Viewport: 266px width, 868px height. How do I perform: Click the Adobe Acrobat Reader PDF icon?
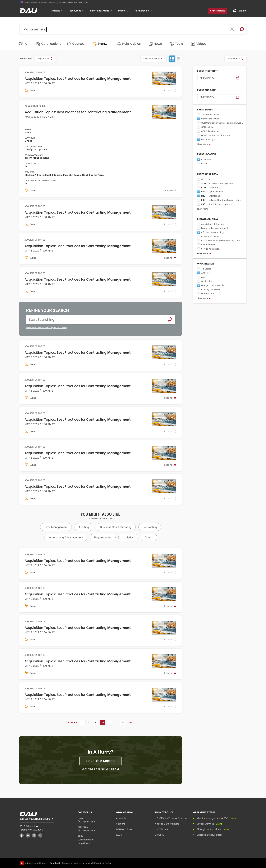point(22,863)
